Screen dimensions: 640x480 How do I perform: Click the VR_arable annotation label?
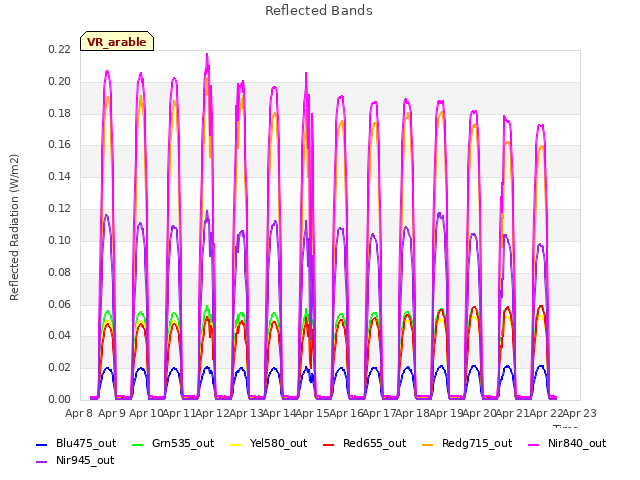click(x=117, y=42)
